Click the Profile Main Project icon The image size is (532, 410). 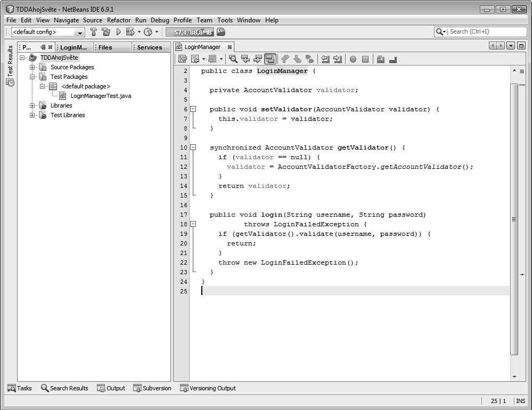[x=148, y=32]
